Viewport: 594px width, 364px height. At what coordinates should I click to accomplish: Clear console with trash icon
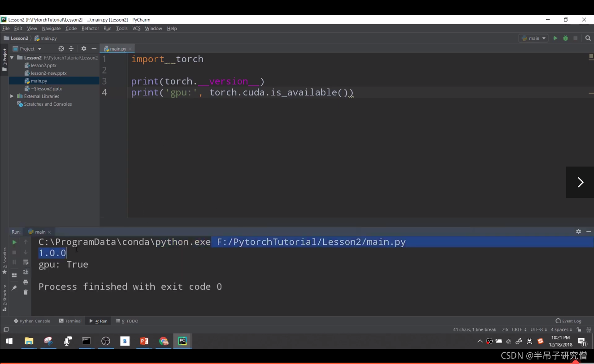point(26,292)
